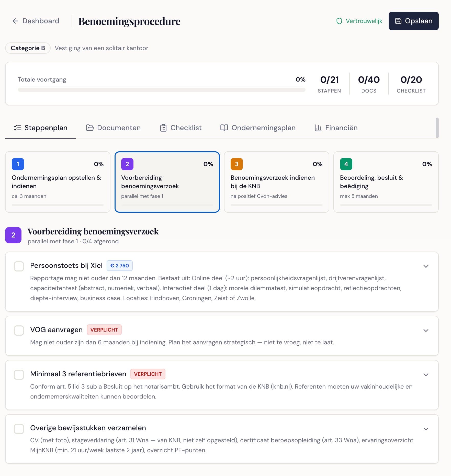Click the shield icon next to Vertrouwelijk
The image size is (451, 476).
339,21
